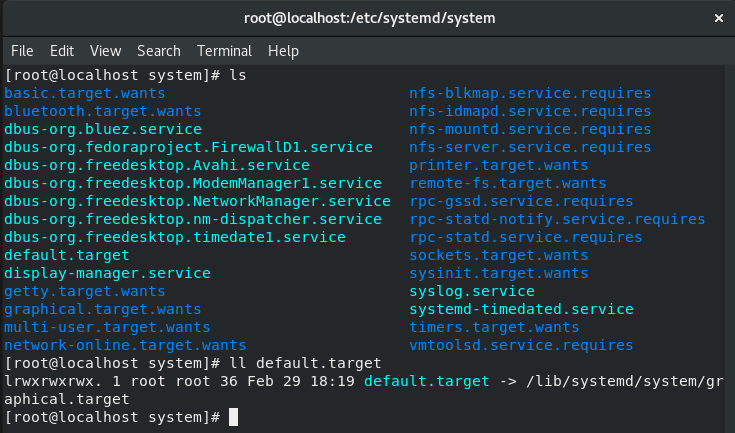Click dbus-org.fedoraproject.FirewallD1.service entry

coord(188,147)
